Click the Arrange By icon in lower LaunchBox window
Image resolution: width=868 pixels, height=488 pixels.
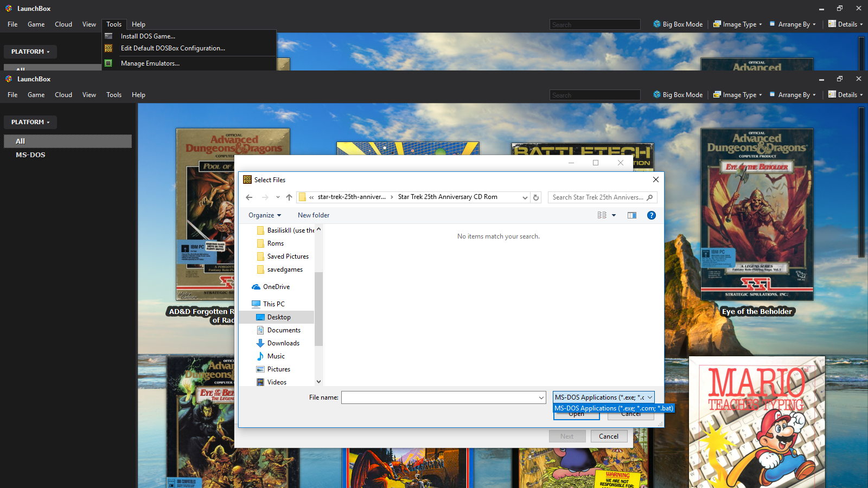pyautogui.click(x=772, y=94)
